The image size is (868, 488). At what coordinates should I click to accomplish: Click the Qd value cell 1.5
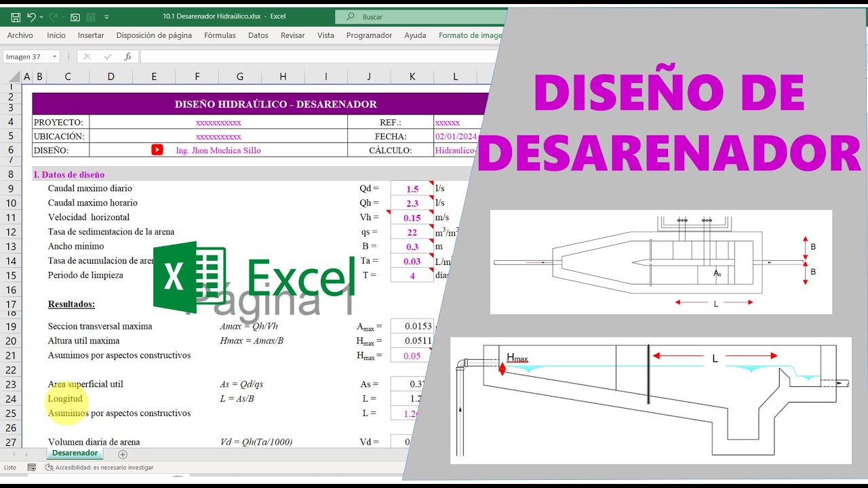[x=412, y=189]
